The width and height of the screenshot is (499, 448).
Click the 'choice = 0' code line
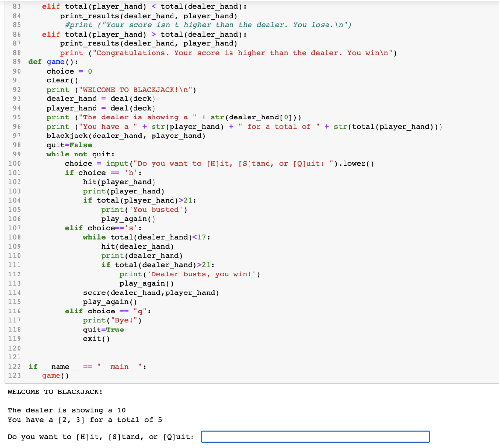[69, 71]
